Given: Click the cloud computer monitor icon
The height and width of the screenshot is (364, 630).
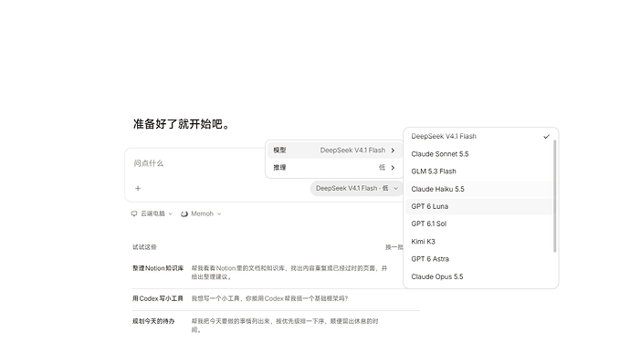Looking at the screenshot, I should tap(134, 213).
